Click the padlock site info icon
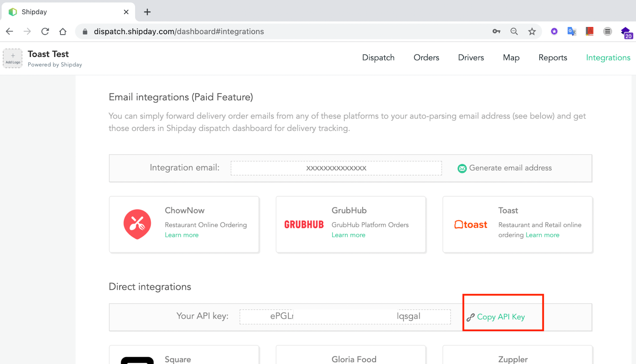The width and height of the screenshot is (636, 364). coord(85,31)
